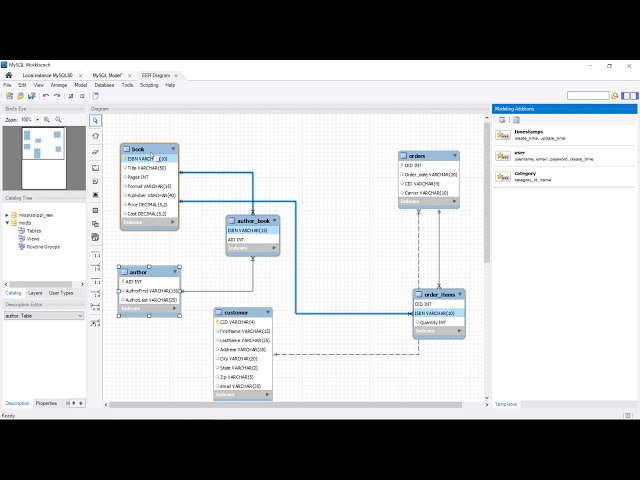The image size is (640, 480).
Task: Select the pointer selection tool
Action: tap(96, 120)
